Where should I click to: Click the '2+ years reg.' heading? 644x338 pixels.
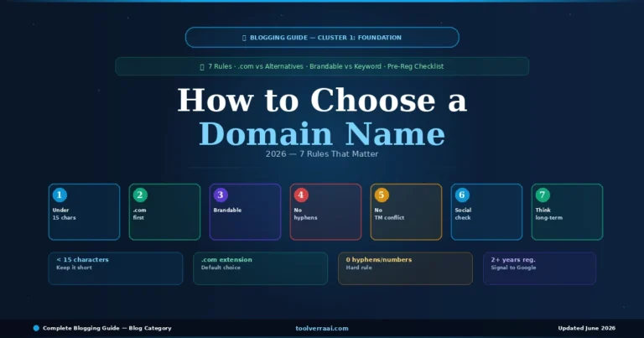[513, 260]
